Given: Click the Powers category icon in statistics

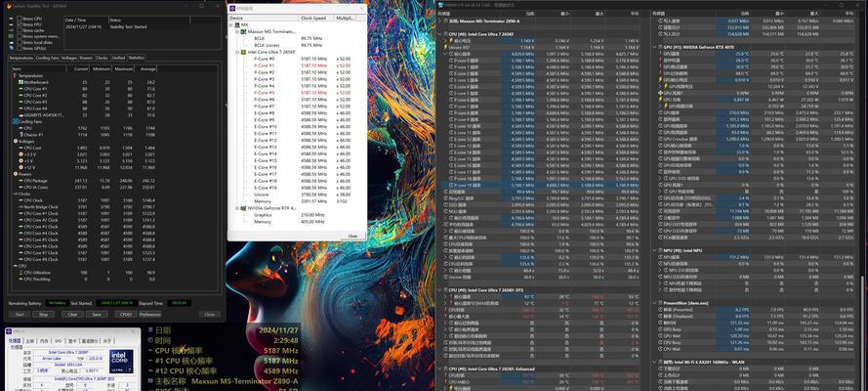Looking at the screenshot, I should pos(16,174).
